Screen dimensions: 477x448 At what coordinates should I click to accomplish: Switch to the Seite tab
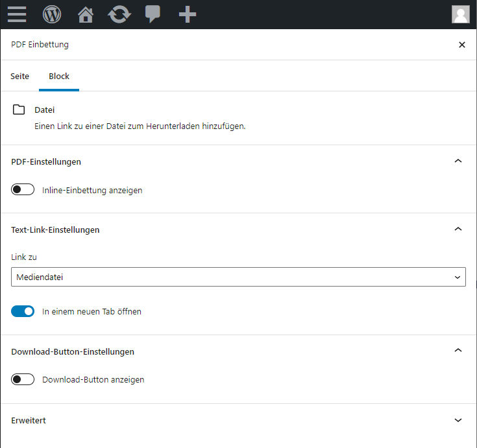coord(19,76)
